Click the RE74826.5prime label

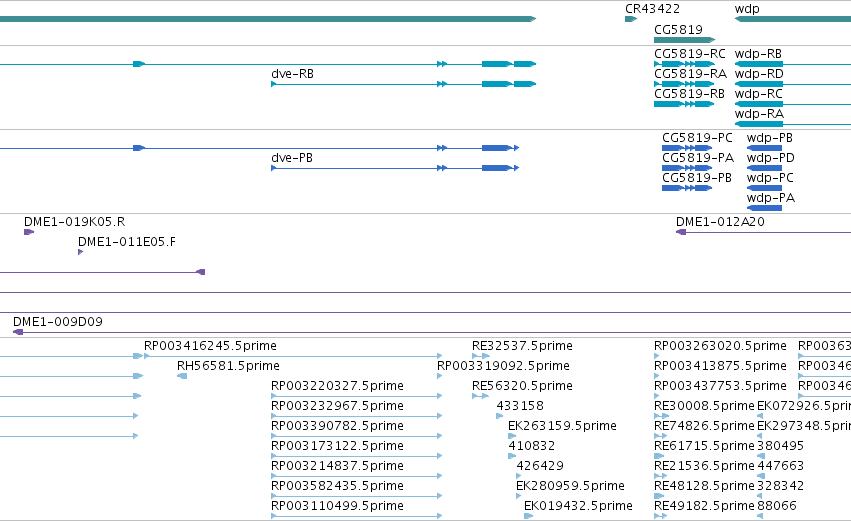[x=704, y=427]
